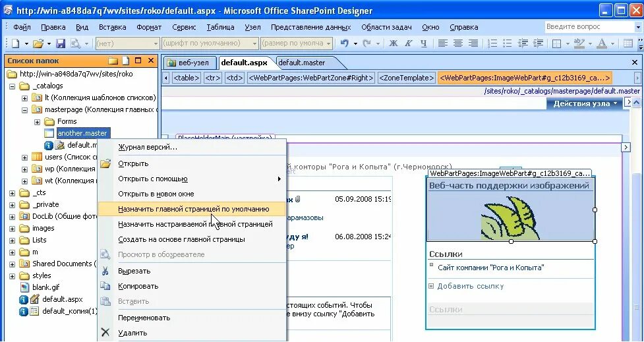The image size is (644, 342).
Task: Toggle Italic (К) formatting
Action: 408,43
